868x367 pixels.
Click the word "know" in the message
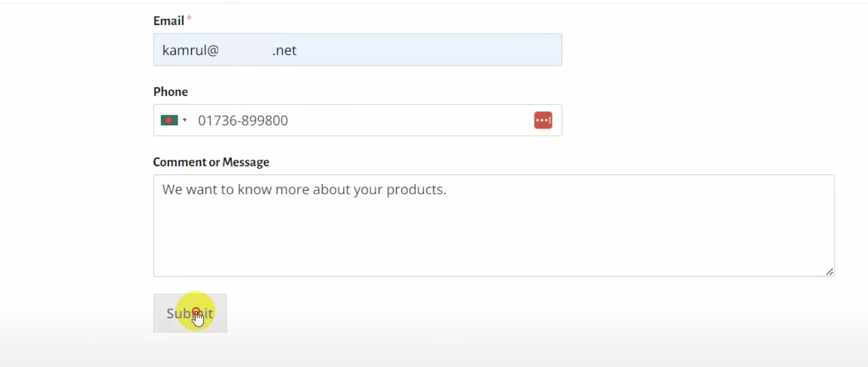pyautogui.click(x=255, y=190)
